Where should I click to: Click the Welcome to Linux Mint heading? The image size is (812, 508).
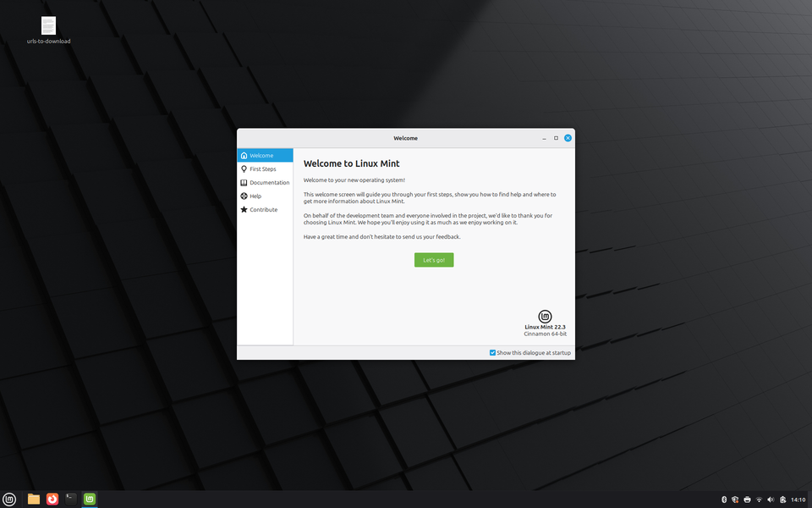[351, 163]
